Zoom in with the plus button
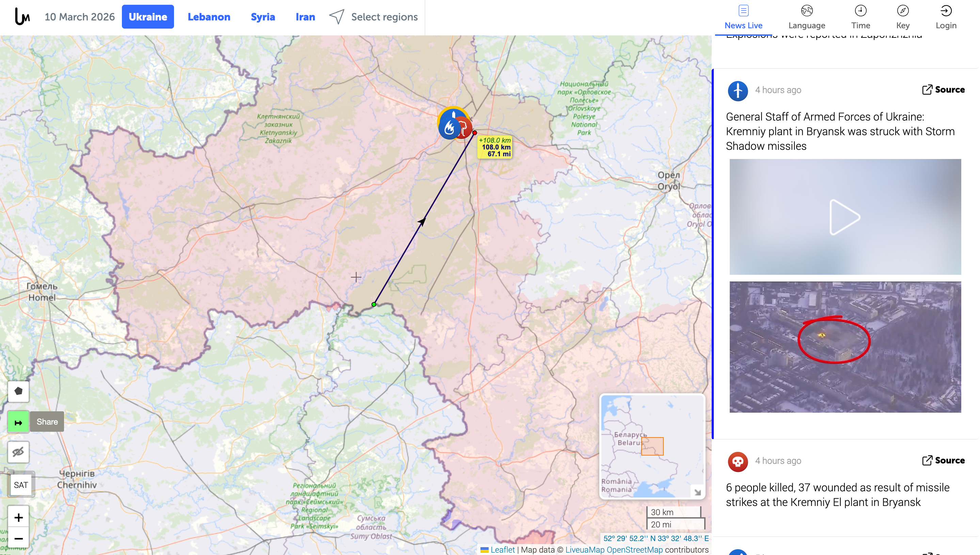 click(x=18, y=517)
